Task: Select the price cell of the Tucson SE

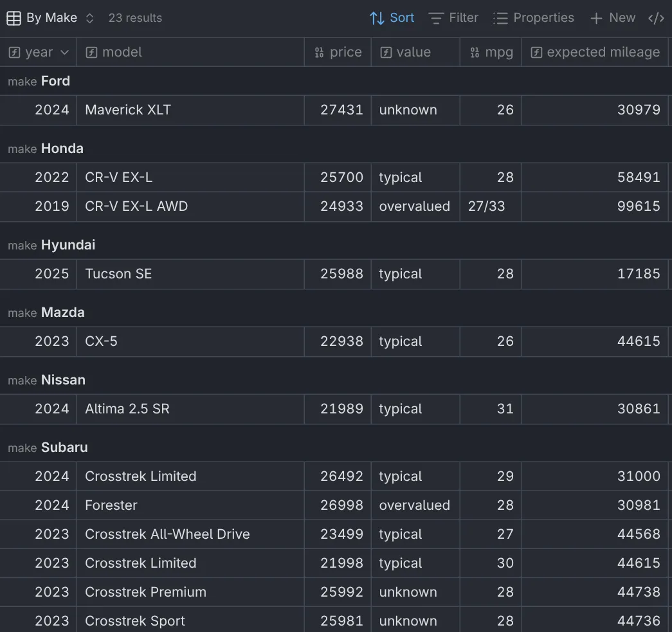Action: click(338, 273)
